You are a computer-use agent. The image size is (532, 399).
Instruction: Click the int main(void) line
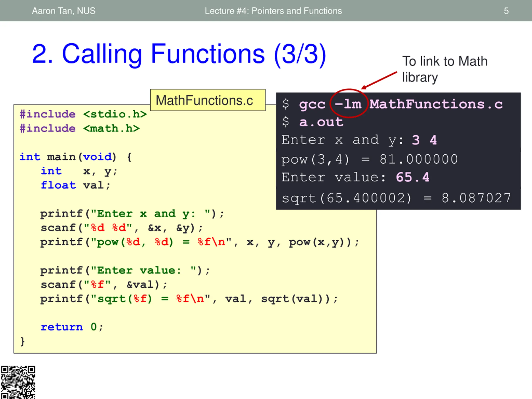75,157
